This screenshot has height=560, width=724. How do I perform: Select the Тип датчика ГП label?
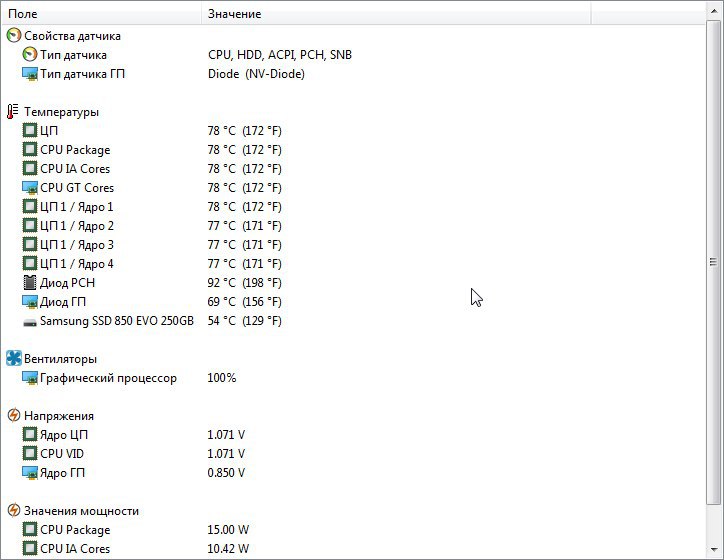[82, 74]
